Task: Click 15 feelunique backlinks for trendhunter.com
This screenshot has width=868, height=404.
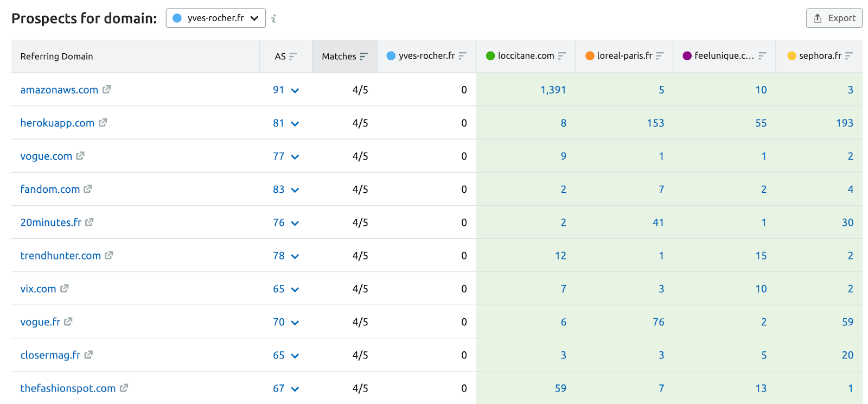Action: tap(761, 255)
